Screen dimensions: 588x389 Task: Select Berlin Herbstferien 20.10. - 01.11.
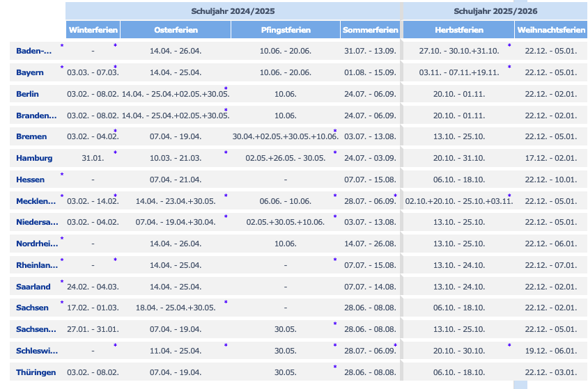point(459,94)
